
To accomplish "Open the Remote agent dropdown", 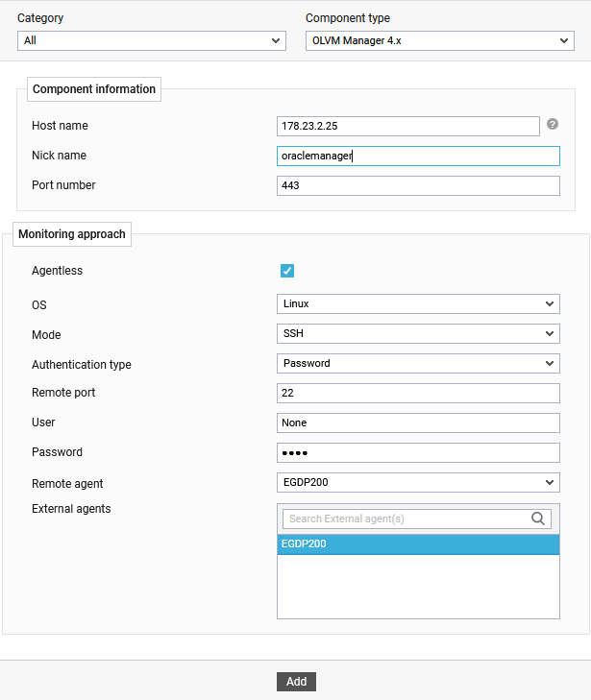I will [418, 482].
